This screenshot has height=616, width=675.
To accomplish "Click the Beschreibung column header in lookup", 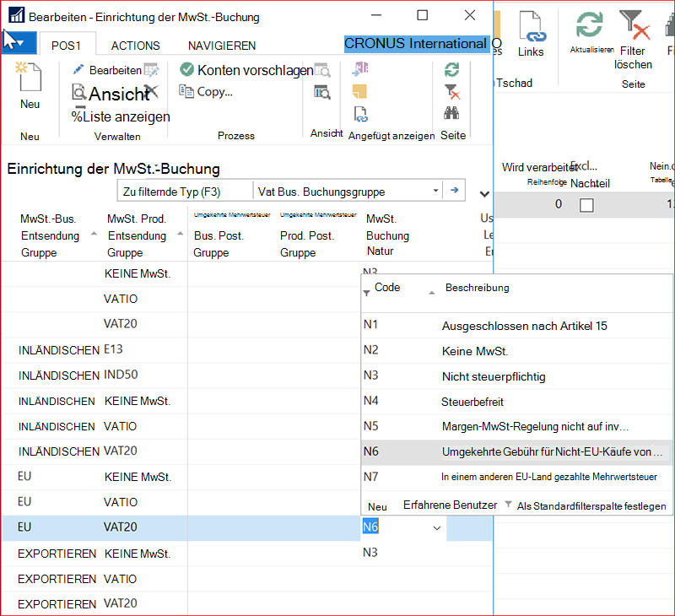I will tap(477, 288).
